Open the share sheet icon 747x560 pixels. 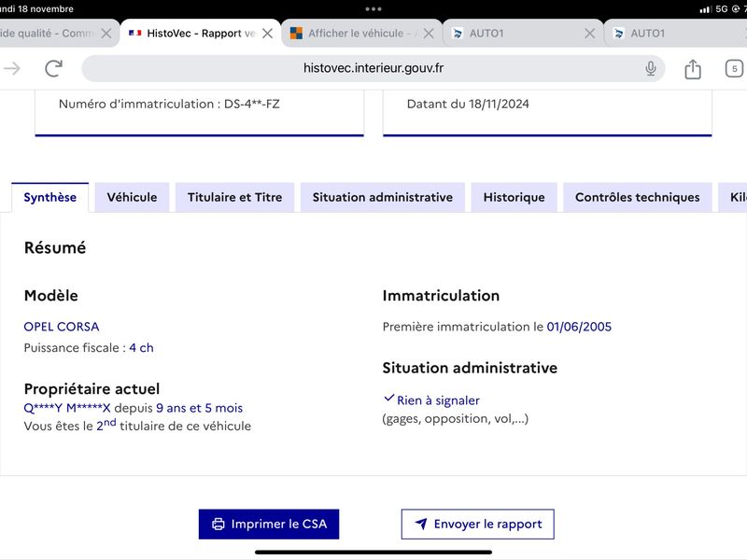tap(693, 68)
